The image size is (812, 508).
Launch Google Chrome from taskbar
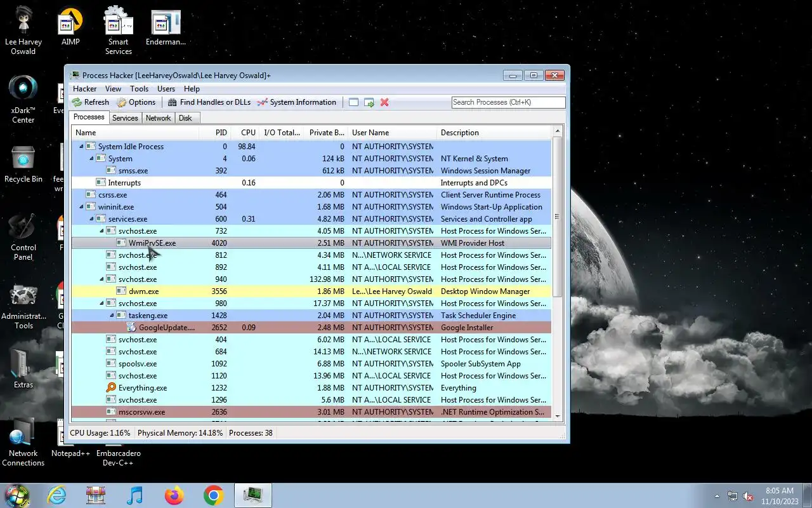[214, 495]
